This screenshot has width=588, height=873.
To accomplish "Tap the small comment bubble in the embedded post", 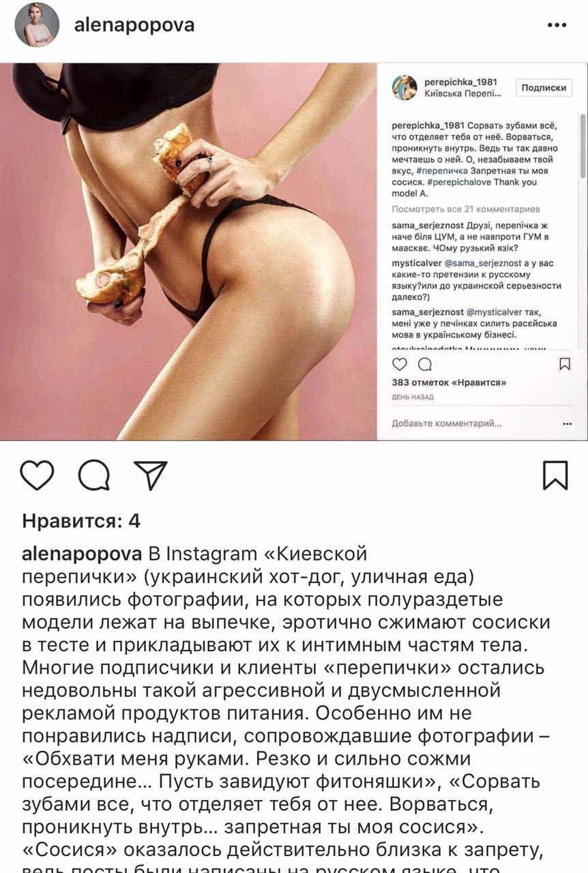I will [x=424, y=364].
